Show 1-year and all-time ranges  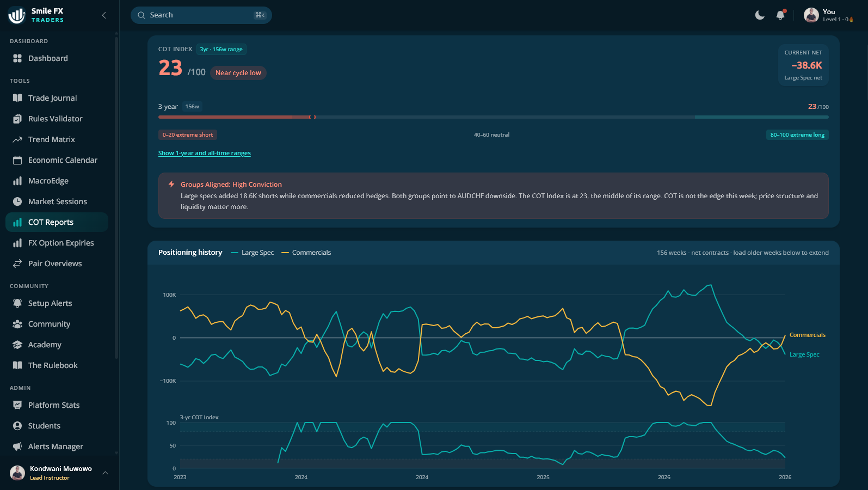click(205, 153)
